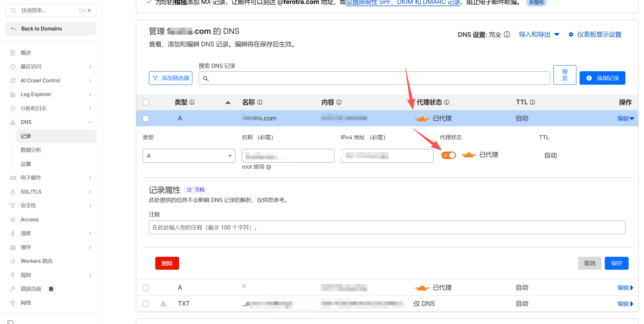Click the 注释 comment input field

(387, 228)
